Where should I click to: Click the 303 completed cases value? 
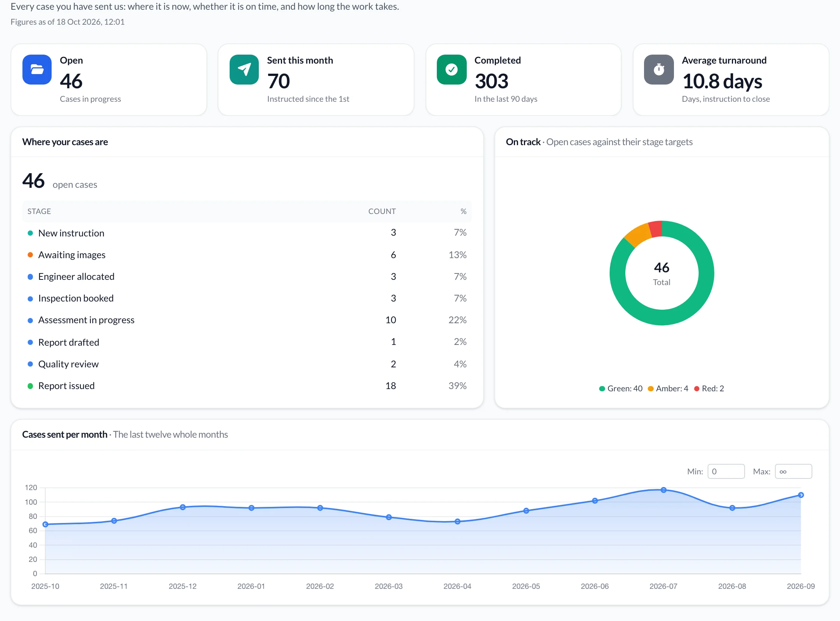(x=491, y=81)
